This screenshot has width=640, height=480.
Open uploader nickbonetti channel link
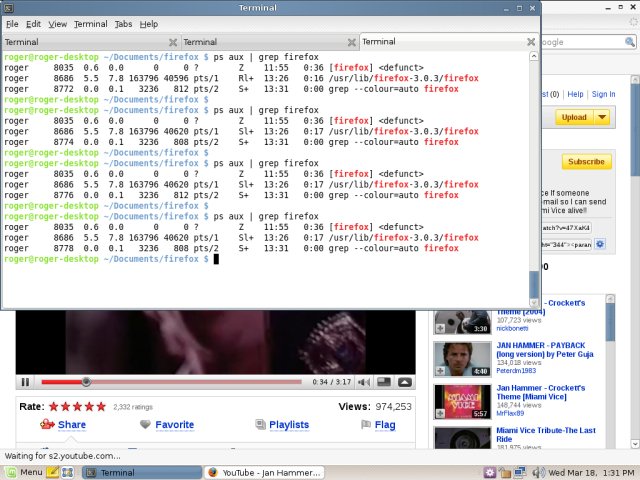tap(512, 328)
